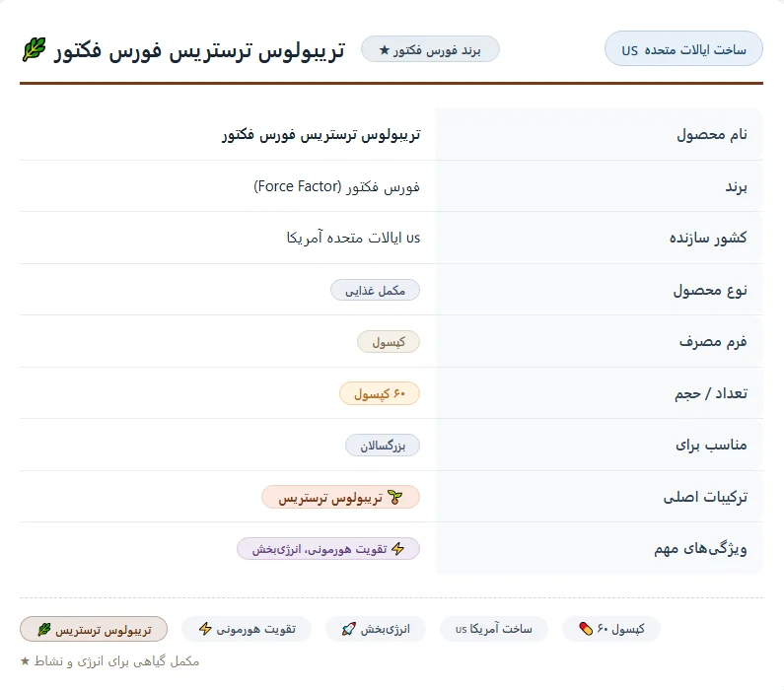Click the ویژگی‌های مهم row label
Viewport: 784px width, 690px height.
700,549
